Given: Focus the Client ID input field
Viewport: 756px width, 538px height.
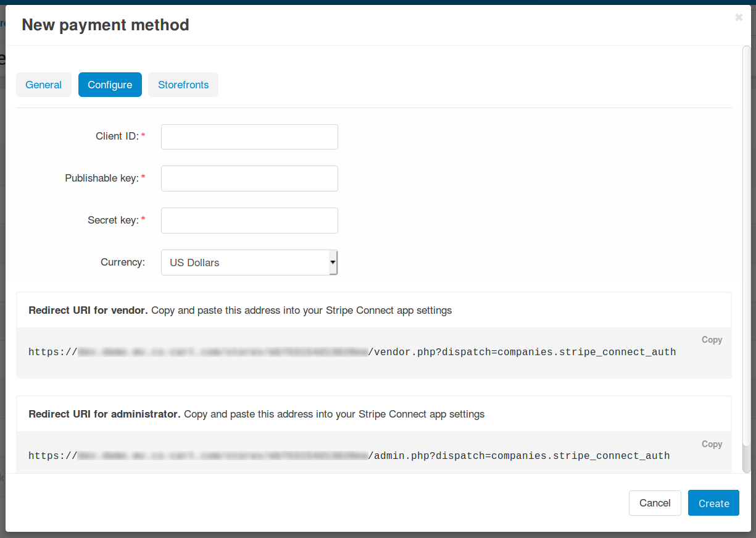Looking at the screenshot, I should (x=249, y=137).
